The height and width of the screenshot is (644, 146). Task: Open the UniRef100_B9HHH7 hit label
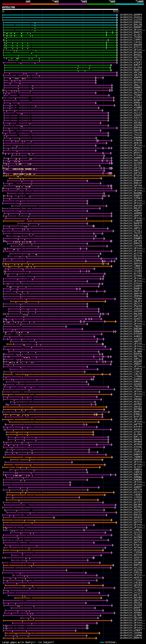pos(131,27)
